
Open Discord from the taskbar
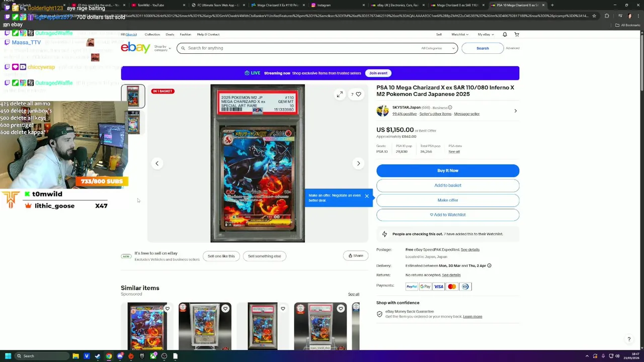[x=120, y=356]
